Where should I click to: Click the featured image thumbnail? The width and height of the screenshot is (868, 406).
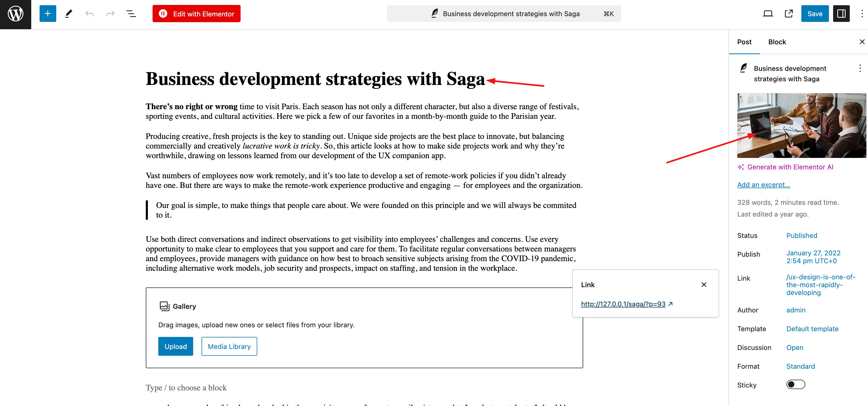801,125
